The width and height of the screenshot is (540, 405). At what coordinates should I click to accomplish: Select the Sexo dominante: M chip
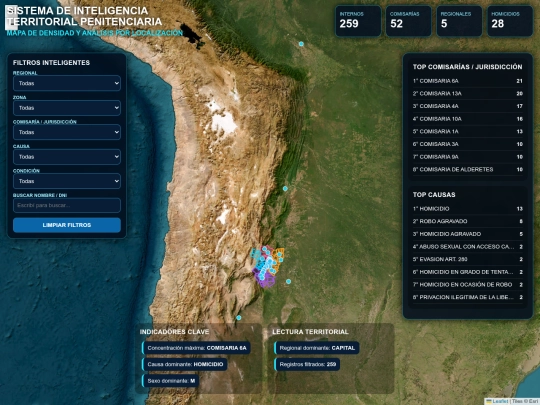coord(170,381)
